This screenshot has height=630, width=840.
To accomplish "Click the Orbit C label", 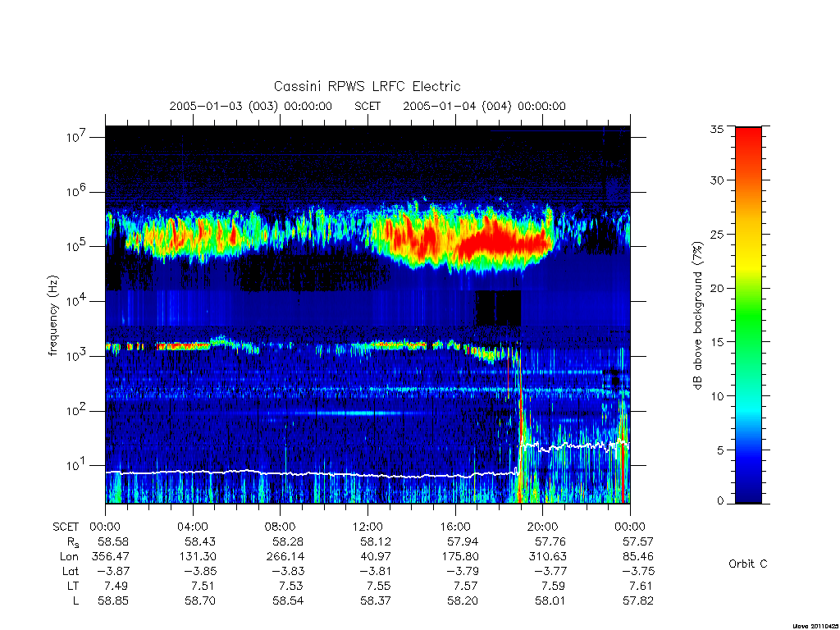I will coord(748,564).
